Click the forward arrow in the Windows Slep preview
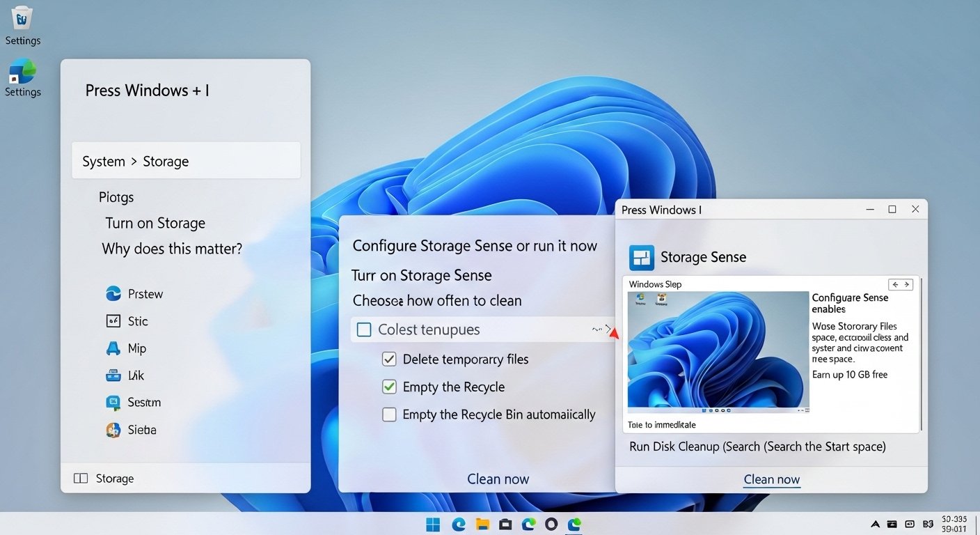The height and width of the screenshot is (535, 980). point(906,284)
